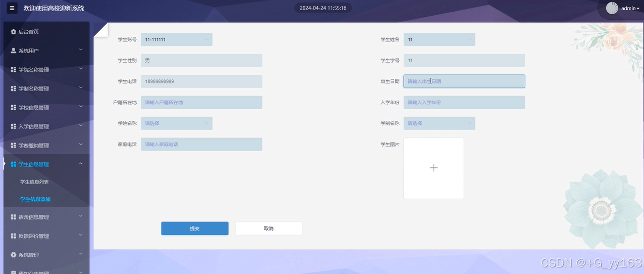The image size is (644, 274).
Task: Open the 学生姓名 dropdown
Action: pos(439,39)
